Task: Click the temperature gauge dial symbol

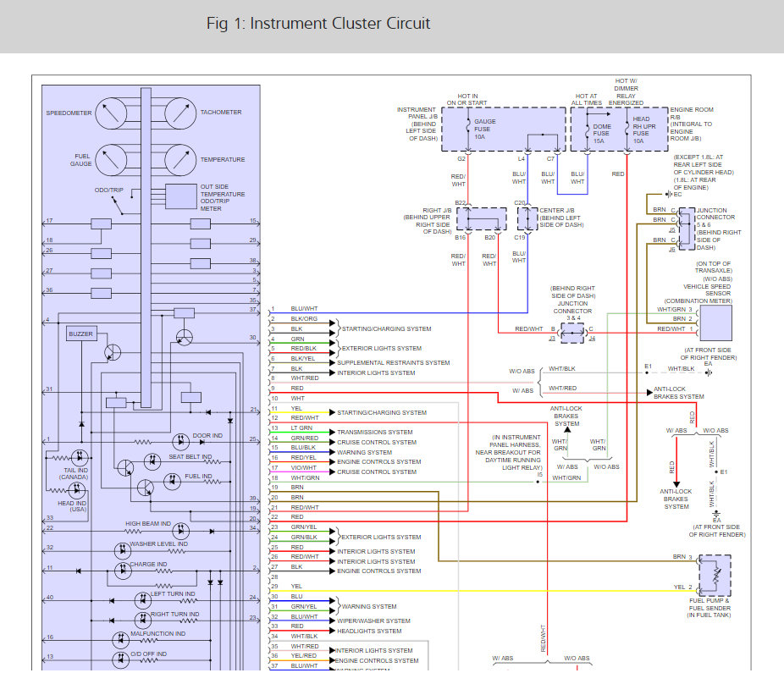Action: [x=180, y=160]
